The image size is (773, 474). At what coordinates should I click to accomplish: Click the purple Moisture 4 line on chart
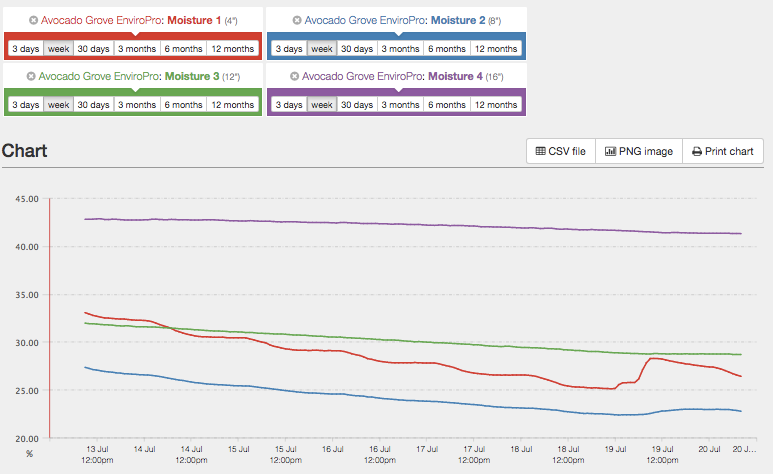[x=400, y=224]
